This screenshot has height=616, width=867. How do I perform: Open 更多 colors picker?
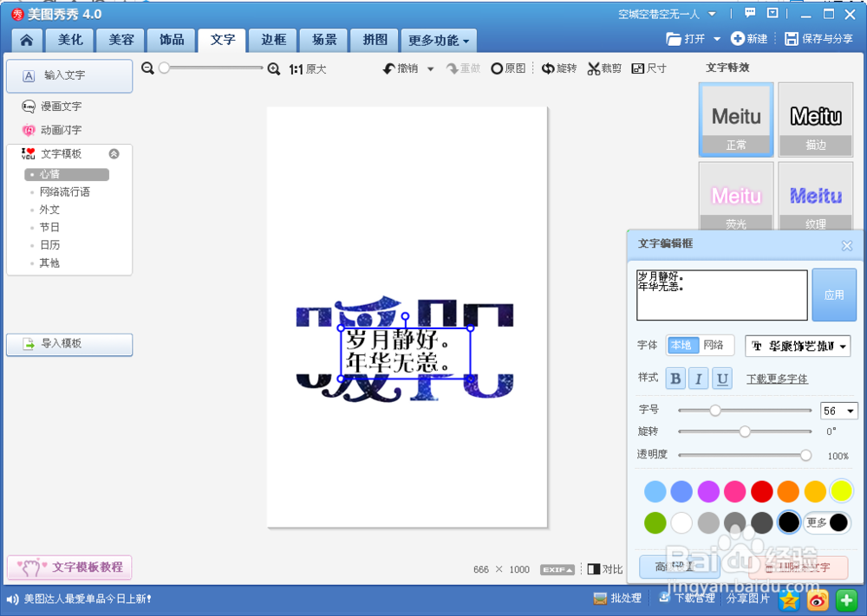tap(826, 522)
